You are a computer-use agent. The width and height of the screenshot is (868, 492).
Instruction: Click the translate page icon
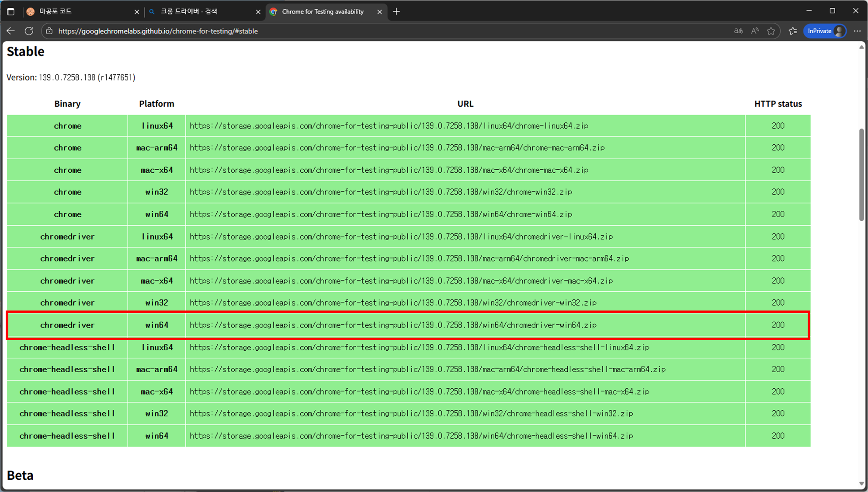739,31
